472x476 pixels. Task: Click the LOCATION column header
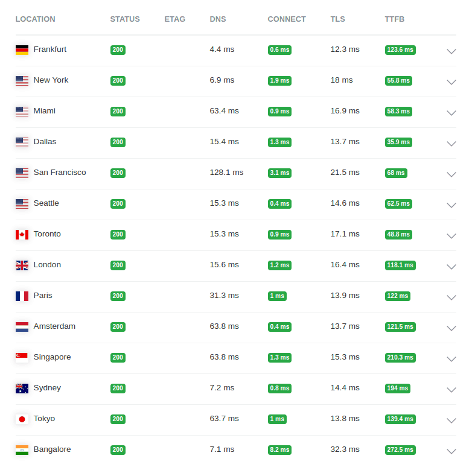coord(35,19)
